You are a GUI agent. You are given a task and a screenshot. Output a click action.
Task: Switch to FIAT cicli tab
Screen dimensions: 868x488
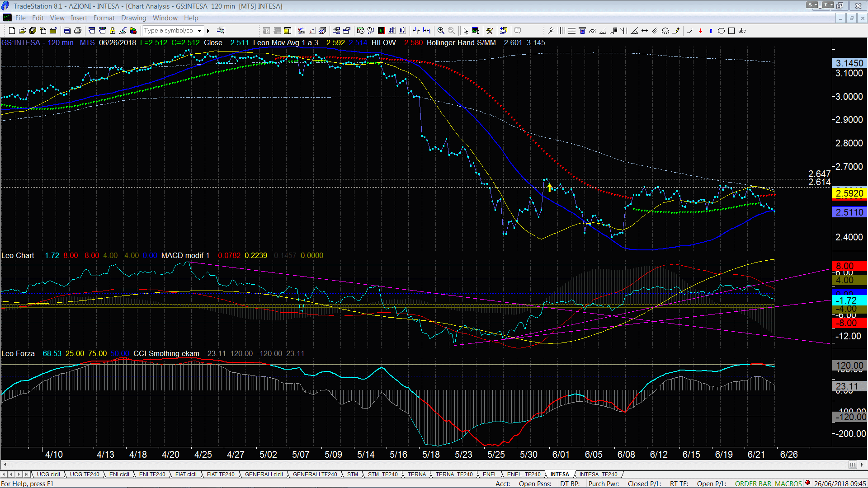(x=186, y=474)
